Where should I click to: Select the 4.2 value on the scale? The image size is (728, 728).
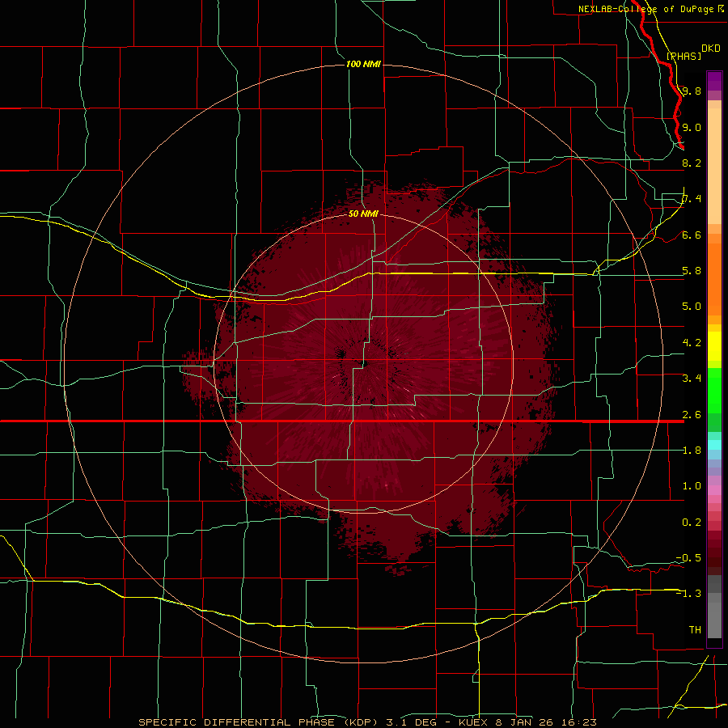tap(692, 343)
